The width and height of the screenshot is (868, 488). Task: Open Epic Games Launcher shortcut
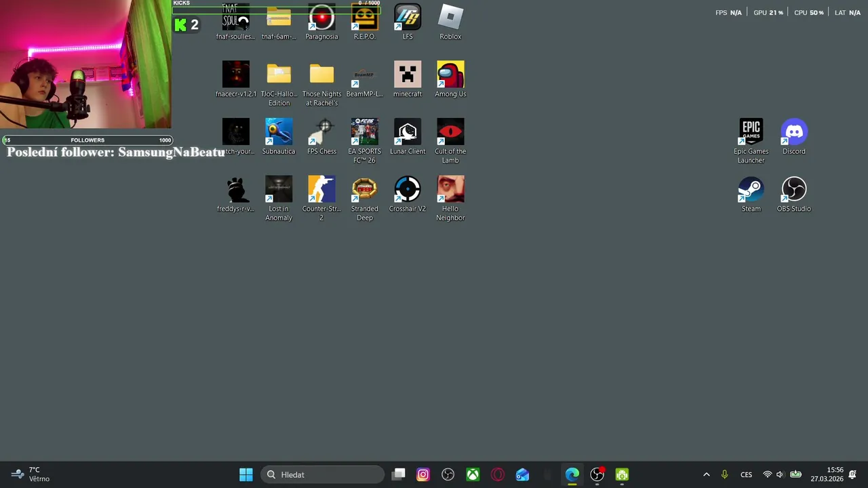coord(751,141)
